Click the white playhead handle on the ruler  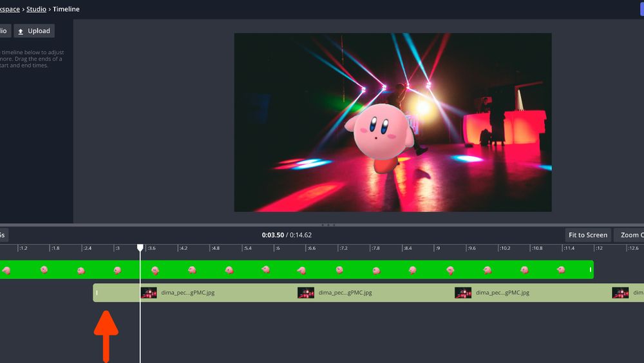click(140, 248)
